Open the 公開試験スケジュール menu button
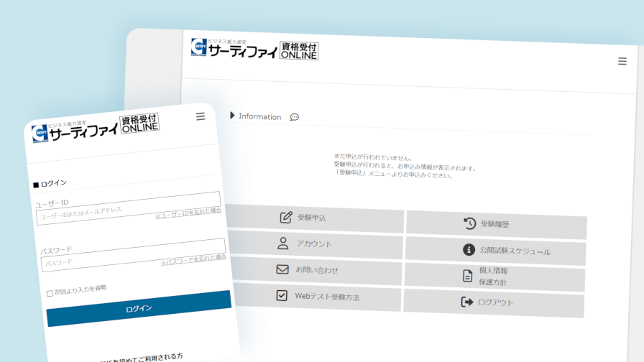Screen dimensions: 644x362 (495, 251)
